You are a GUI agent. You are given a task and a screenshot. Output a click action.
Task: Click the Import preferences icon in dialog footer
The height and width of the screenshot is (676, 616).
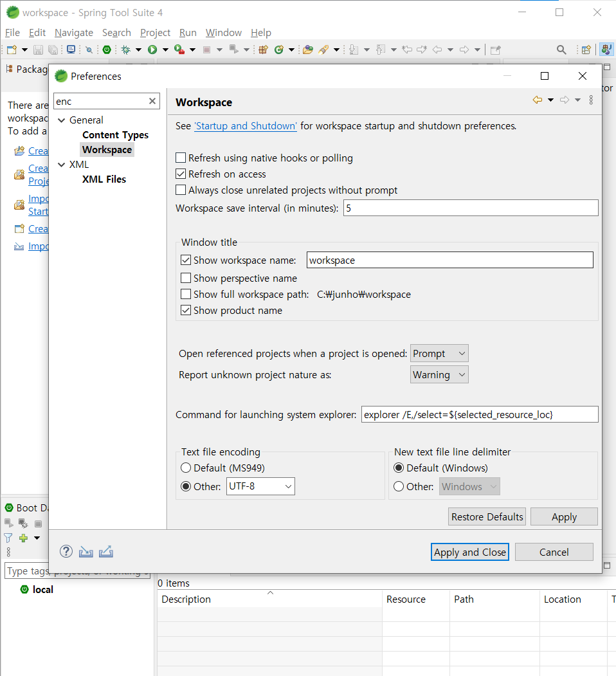pos(86,552)
